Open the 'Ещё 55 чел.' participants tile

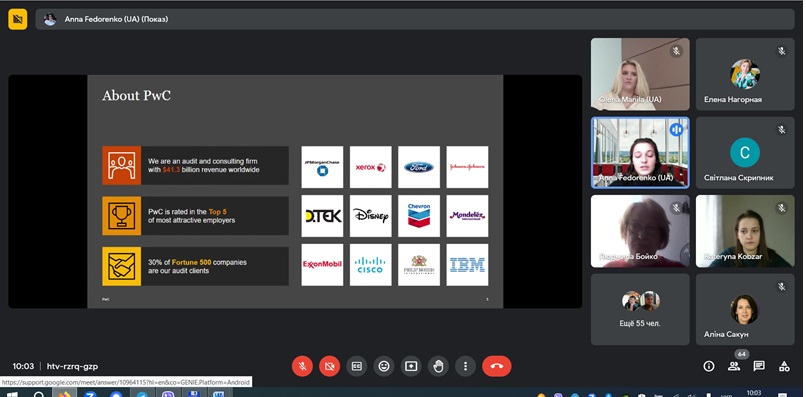640,309
